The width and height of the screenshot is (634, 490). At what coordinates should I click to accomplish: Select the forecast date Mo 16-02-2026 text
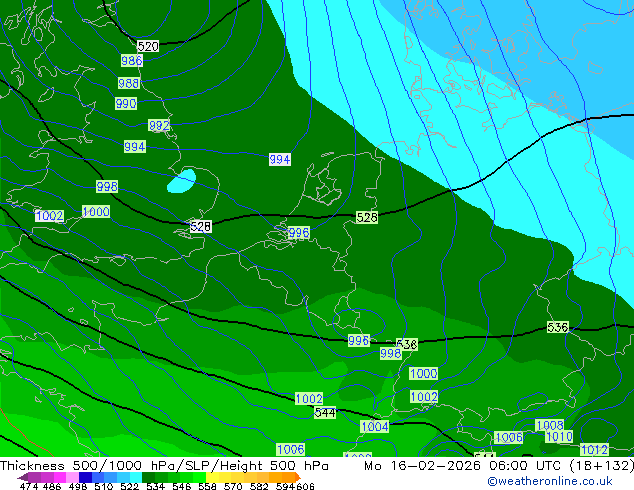point(422,466)
